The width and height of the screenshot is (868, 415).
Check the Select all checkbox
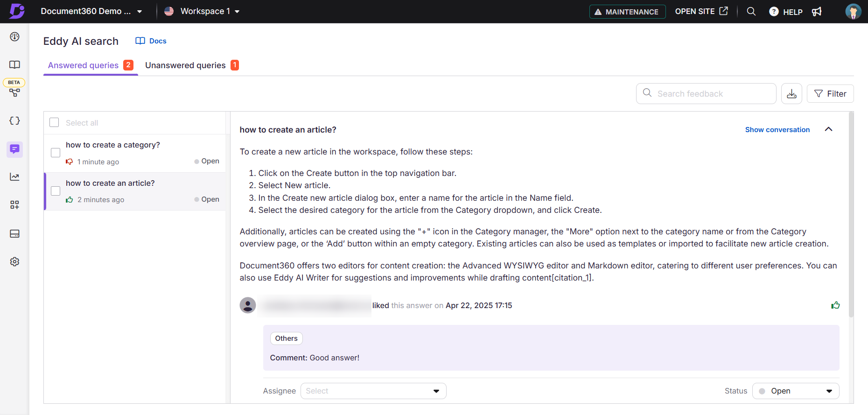tap(54, 122)
